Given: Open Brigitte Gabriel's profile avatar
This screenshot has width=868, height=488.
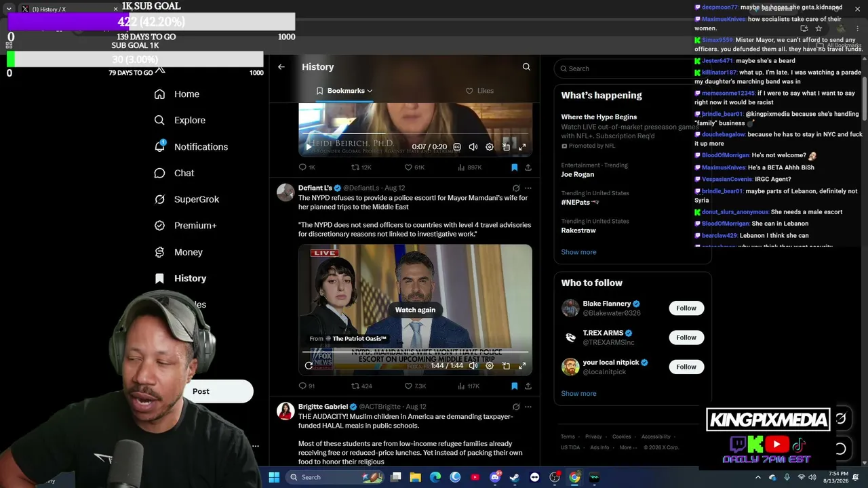Looking at the screenshot, I should (x=285, y=411).
